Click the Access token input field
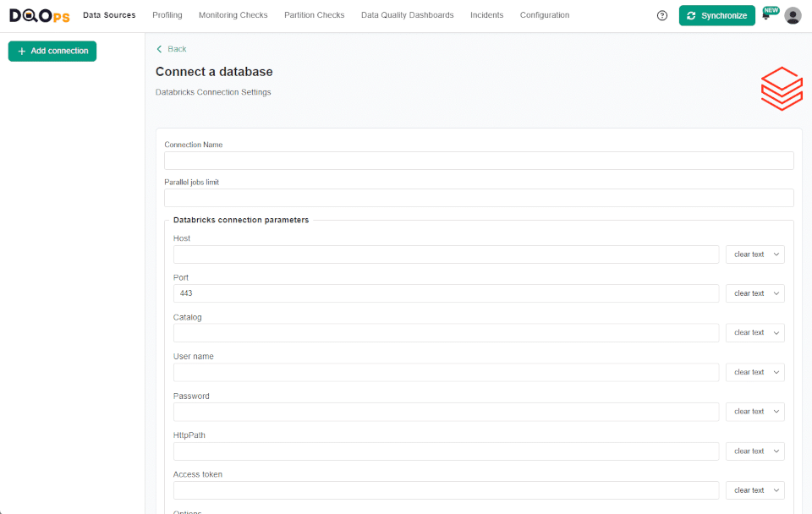The image size is (812, 514). [446, 490]
